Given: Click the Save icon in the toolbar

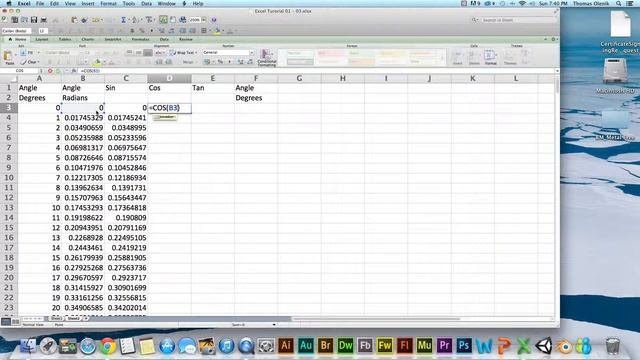Looking at the screenshot, I should pyautogui.click(x=34, y=20).
